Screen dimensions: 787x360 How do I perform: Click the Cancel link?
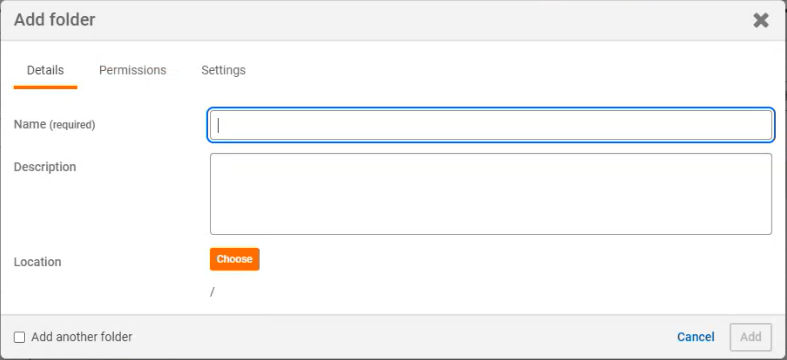(x=696, y=337)
